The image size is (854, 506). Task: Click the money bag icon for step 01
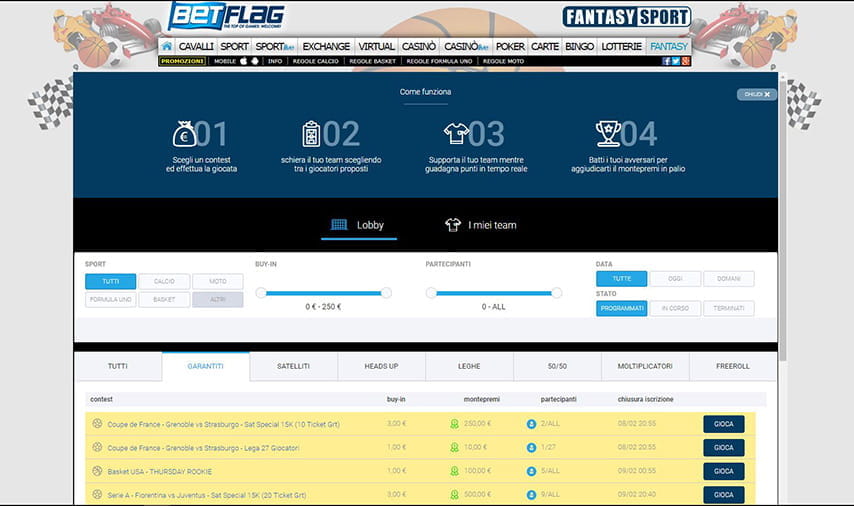pyautogui.click(x=184, y=134)
